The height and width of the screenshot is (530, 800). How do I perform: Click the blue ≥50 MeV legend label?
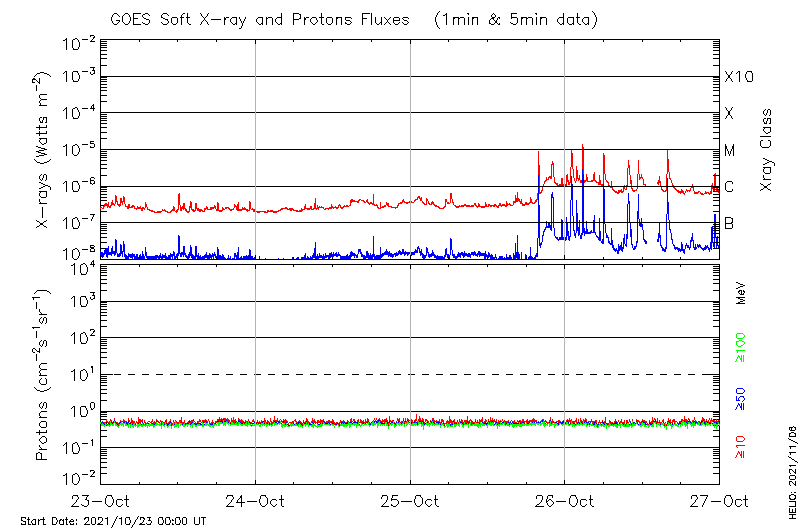[741, 398]
